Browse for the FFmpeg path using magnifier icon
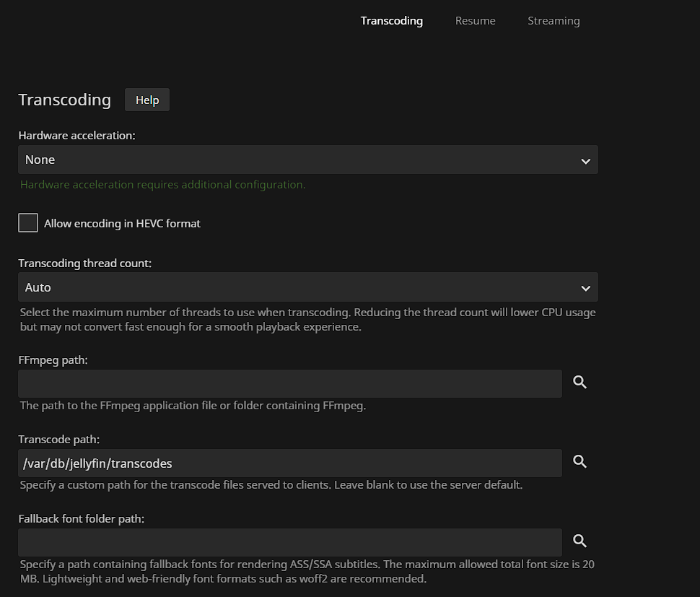700x597 pixels. point(579,383)
